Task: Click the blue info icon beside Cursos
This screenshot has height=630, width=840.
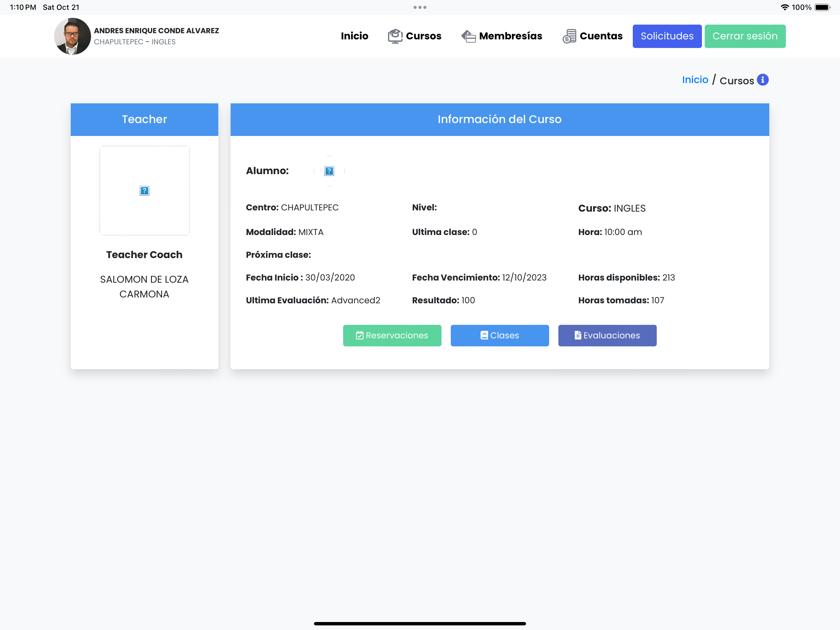Action: (763, 80)
